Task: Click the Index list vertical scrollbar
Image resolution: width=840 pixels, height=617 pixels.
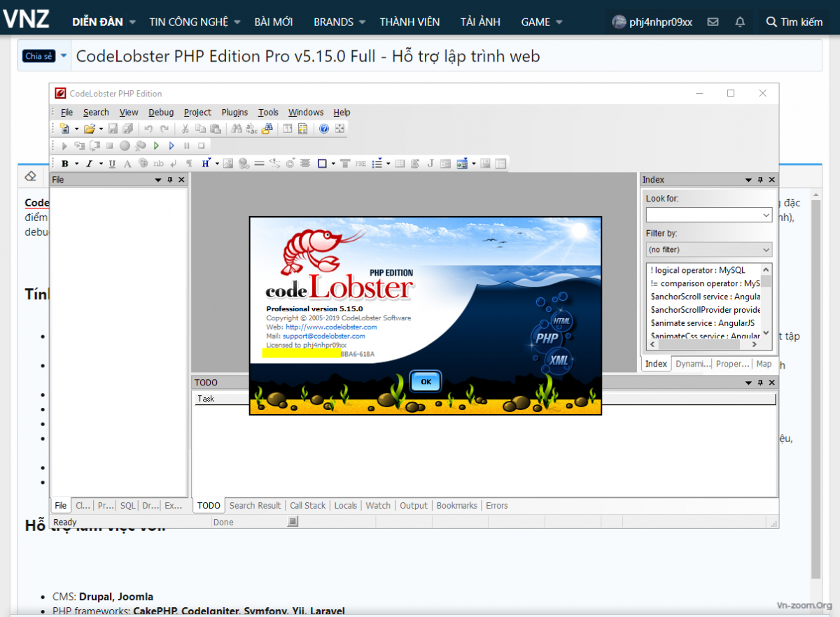Action: point(766,301)
